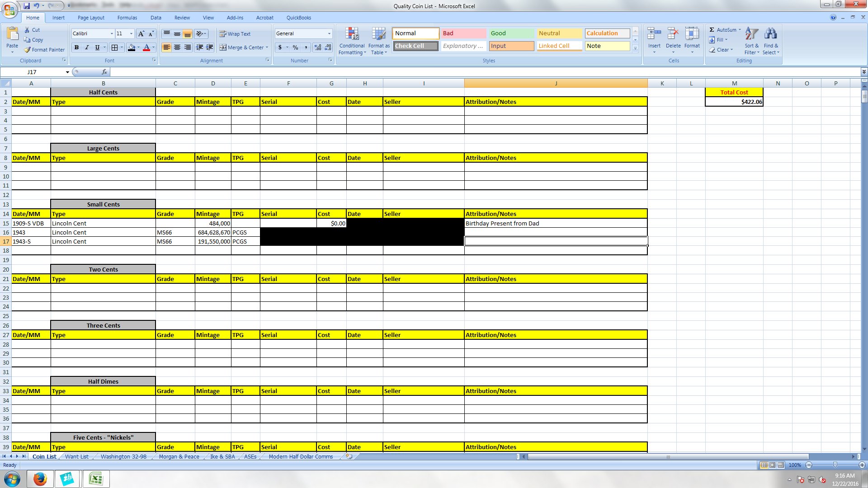Screen dimensions: 868x488
Task: Open the Page Layout ribbon tab
Action: click(x=91, y=18)
